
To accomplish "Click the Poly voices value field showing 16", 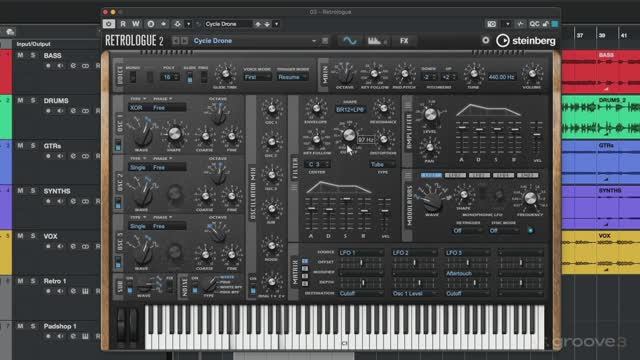I will click(x=170, y=77).
